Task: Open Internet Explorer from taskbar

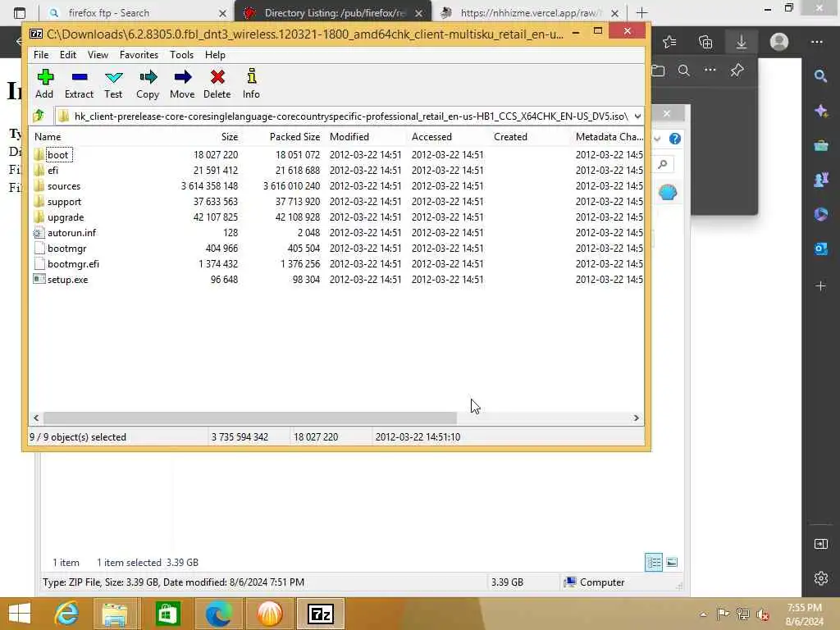Action: (x=67, y=614)
